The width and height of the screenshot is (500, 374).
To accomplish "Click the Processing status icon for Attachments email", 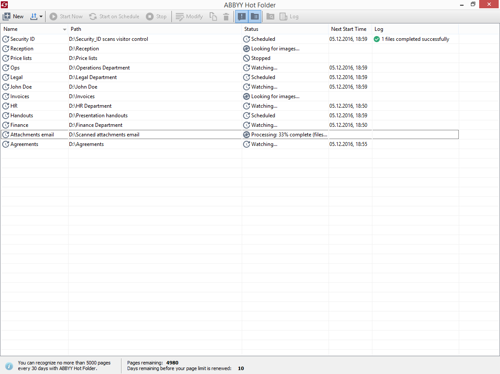I will coord(246,135).
